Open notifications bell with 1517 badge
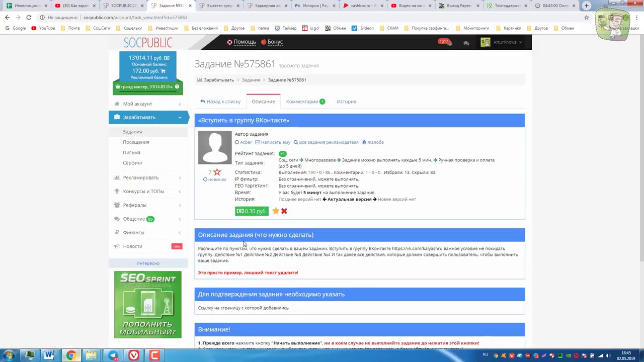The height and width of the screenshot is (362, 644). pos(445,42)
